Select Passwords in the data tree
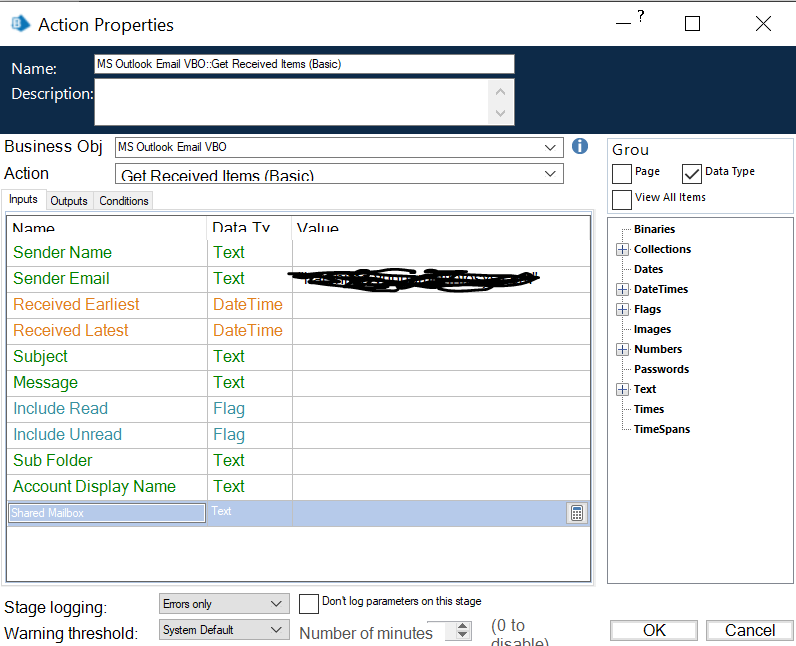 click(x=661, y=369)
